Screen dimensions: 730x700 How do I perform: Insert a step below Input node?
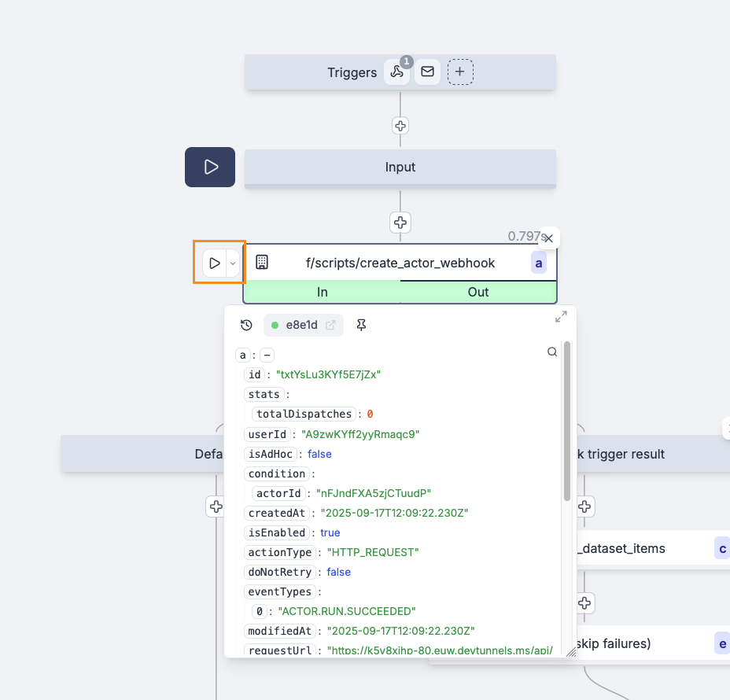[x=400, y=223]
